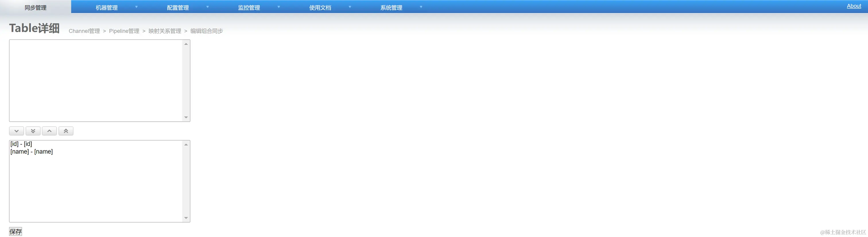Open the 使用文档 menu
The width and height of the screenshot is (868, 237).
(320, 7)
